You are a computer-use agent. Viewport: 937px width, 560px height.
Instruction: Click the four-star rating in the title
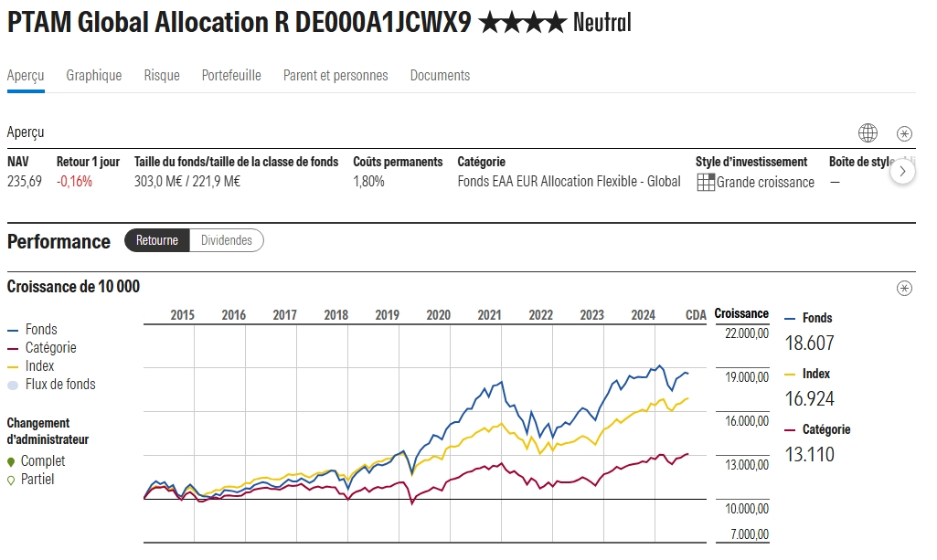click(x=522, y=23)
